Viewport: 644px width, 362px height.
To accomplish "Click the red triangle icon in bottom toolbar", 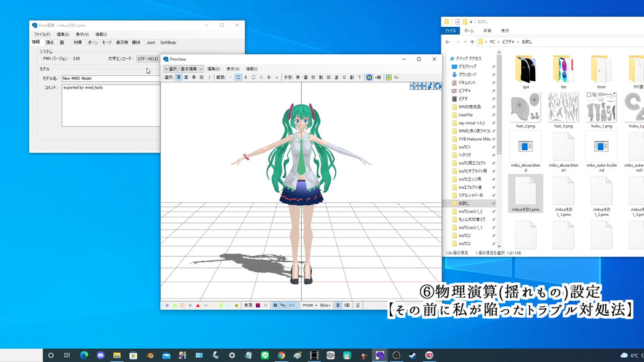I will (x=197, y=305).
